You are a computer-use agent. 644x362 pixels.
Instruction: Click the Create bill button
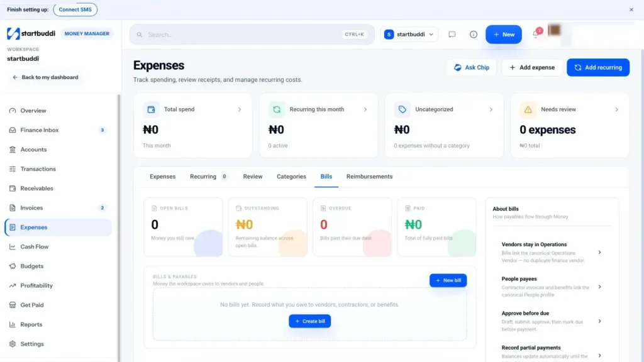pos(309,321)
